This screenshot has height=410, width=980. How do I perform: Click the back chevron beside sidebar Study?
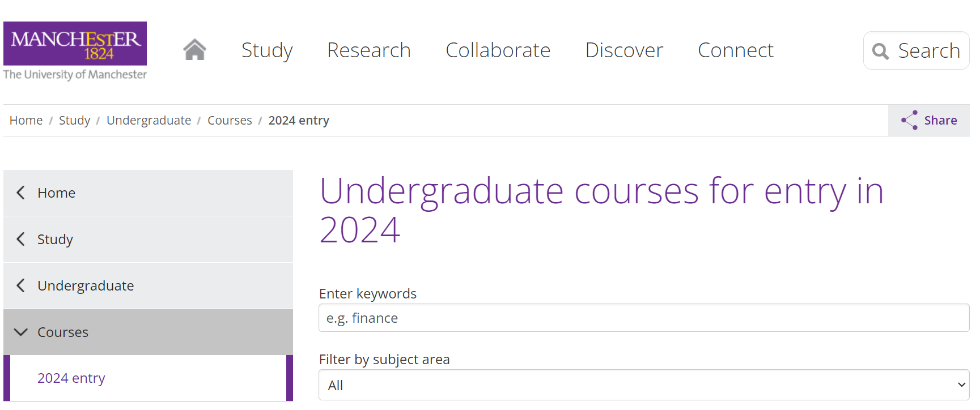point(21,239)
